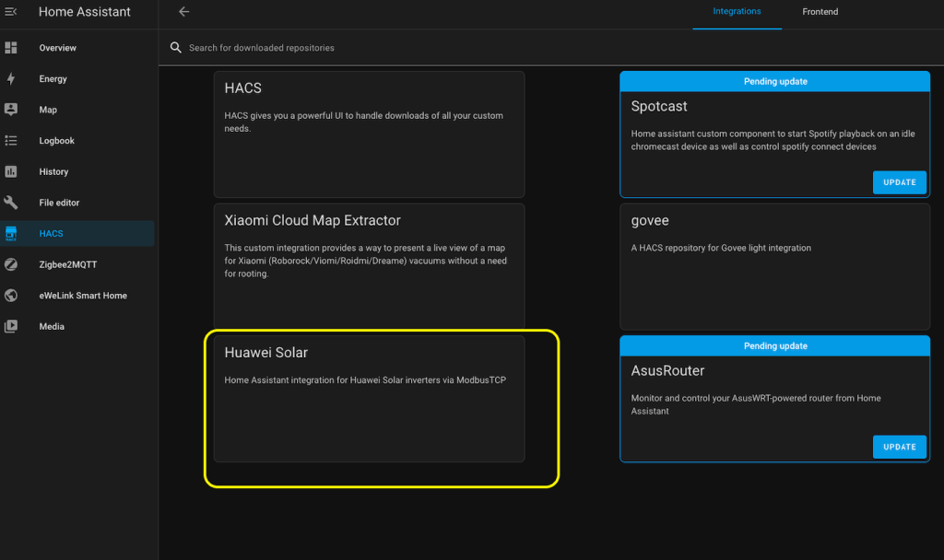This screenshot has width=944, height=560.
Task: Select HACS in the sidebar menu
Action: pyautogui.click(x=52, y=234)
